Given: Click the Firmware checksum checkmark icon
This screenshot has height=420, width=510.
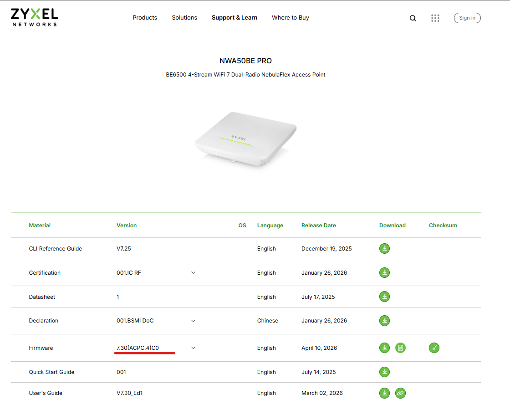Looking at the screenshot, I should point(434,348).
